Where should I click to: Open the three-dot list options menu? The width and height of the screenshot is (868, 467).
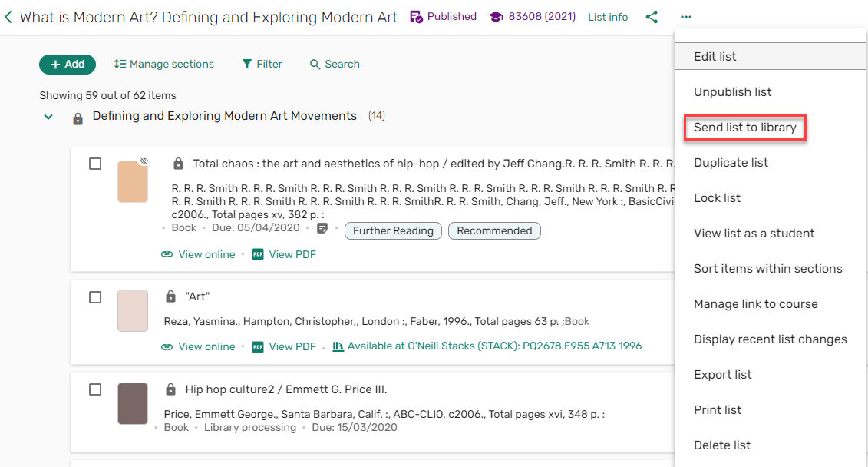686,17
